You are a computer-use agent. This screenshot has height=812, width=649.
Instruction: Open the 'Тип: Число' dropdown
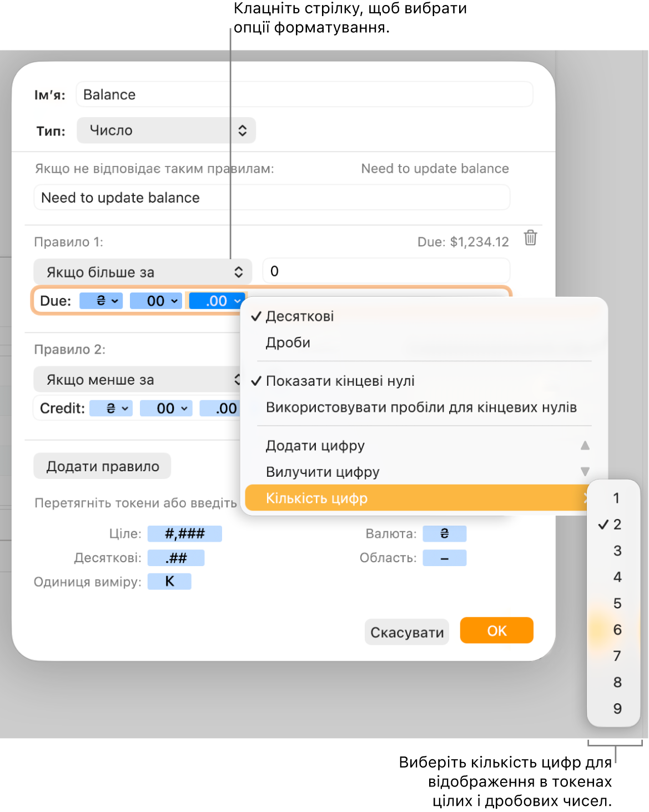pos(167,130)
